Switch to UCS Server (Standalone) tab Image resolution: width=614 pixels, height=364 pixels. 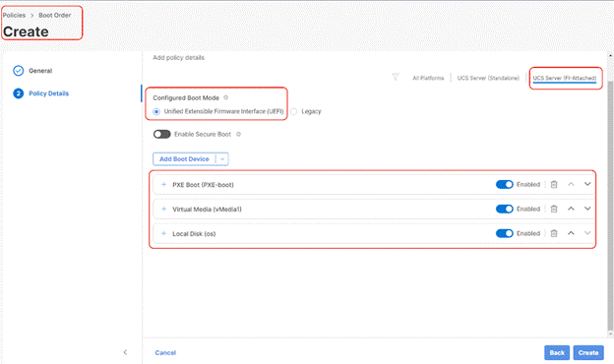(x=488, y=78)
